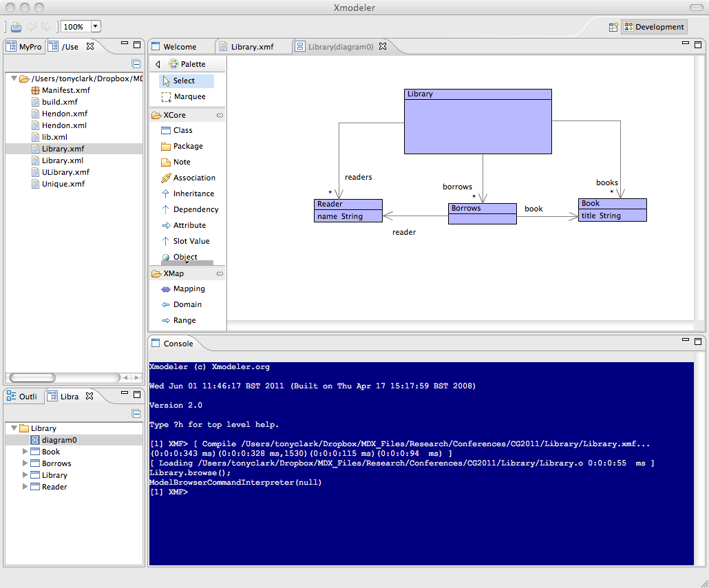This screenshot has height=588, width=709.
Task: Open Hendon.xmf in the file tree
Action: [x=64, y=114]
